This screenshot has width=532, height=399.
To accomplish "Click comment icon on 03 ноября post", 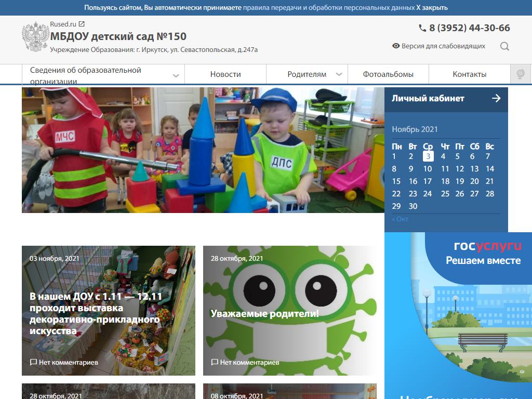I will 33,362.
